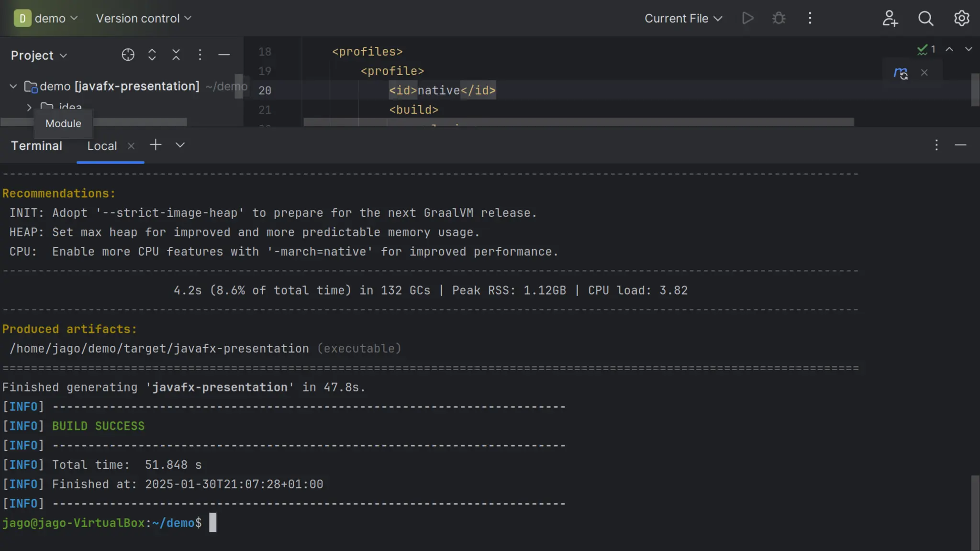Open IDE settings gear icon
The image size is (980, 551).
pos(961,18)
